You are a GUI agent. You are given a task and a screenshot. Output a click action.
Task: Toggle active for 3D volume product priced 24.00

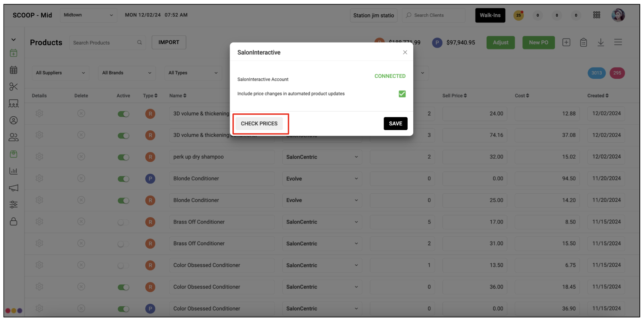tap(123, 114)
